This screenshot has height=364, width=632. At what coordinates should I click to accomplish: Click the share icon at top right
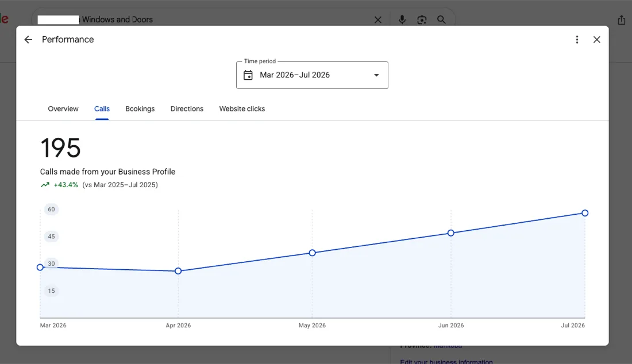click(621, 20)
